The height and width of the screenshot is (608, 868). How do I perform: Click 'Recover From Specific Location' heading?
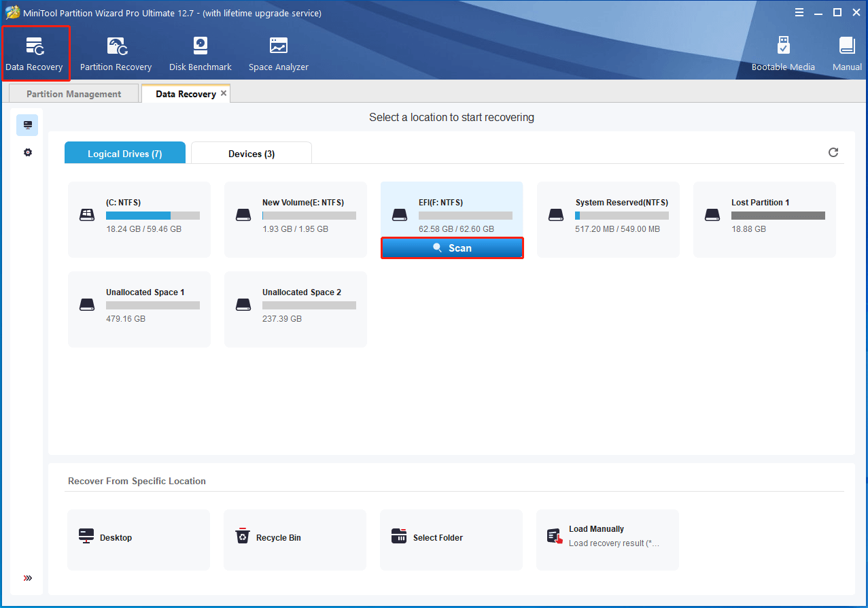pyautogui.click(x=137, y=481)
